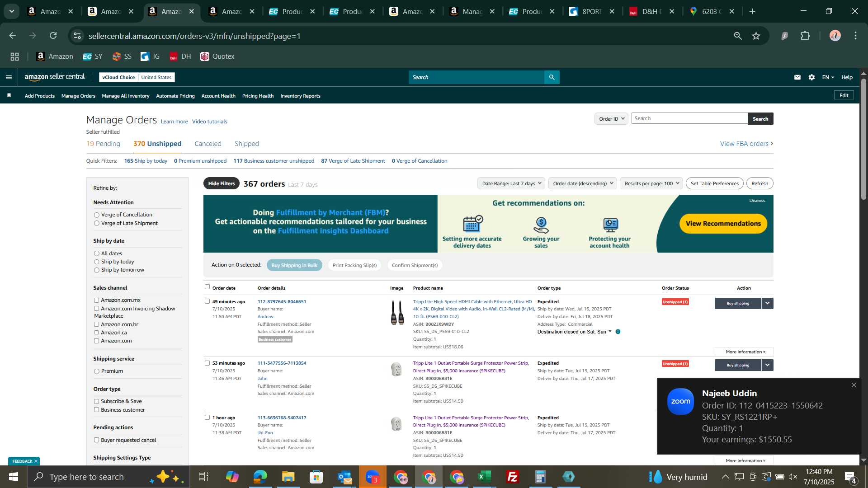Reload the page with browser refresh icon
This screenshot has width=868, height=488.
(53, 36)
